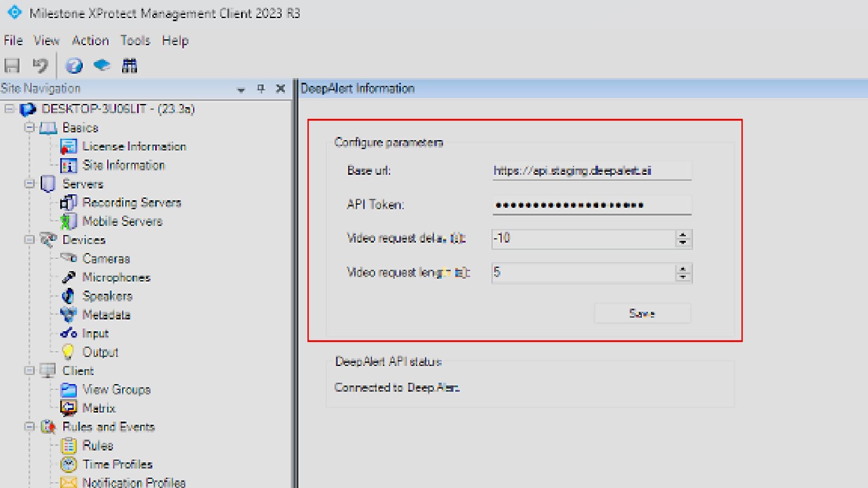Click the Time Profiles clock icon

(69, 464)
